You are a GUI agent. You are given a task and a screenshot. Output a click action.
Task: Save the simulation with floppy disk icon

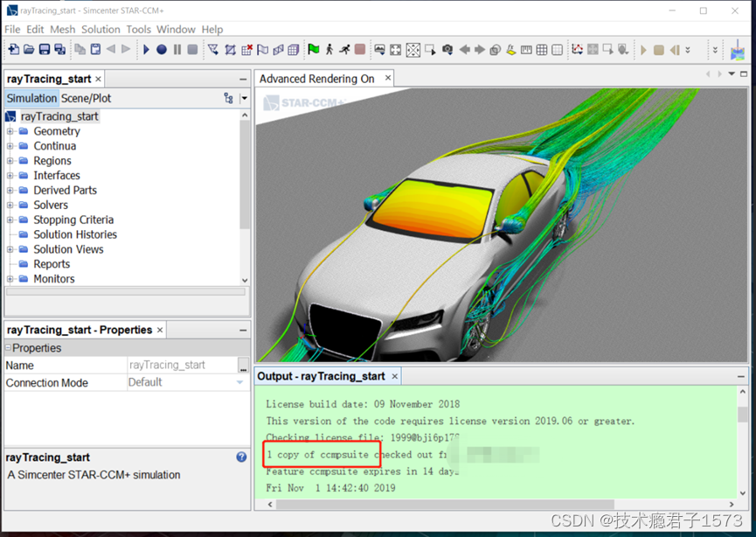tap(45, 49)
